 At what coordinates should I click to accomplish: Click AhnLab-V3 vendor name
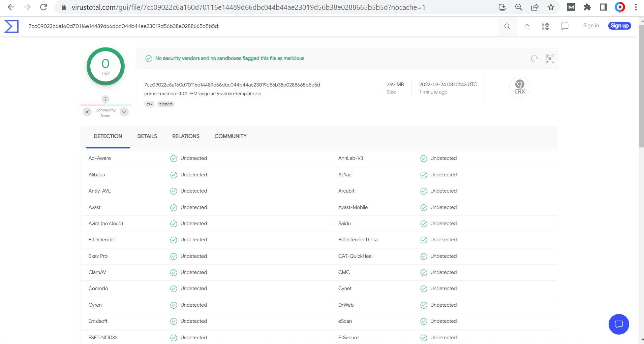350,158
